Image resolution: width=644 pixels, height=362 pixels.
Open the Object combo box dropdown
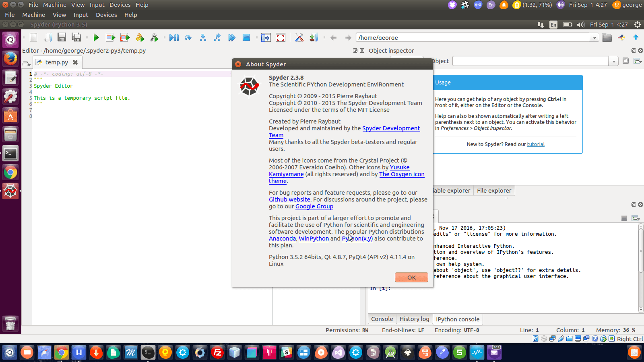click(x=614, y=62)
